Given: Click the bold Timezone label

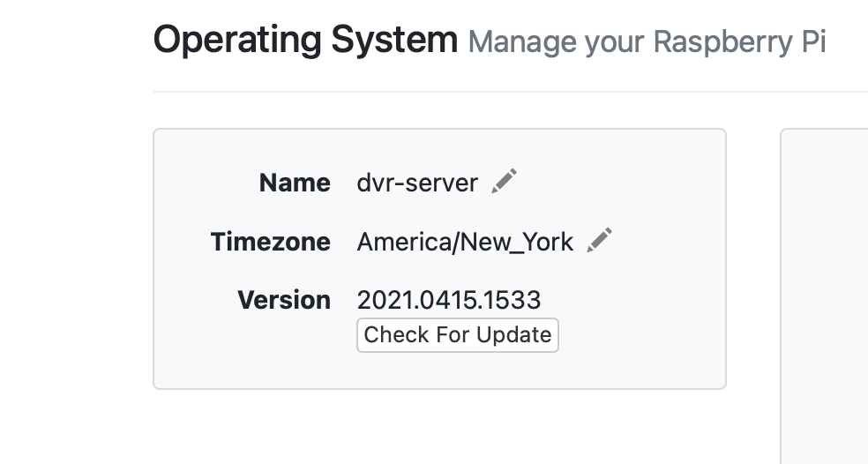Looking at the screenshot, I should click(270, 242).
